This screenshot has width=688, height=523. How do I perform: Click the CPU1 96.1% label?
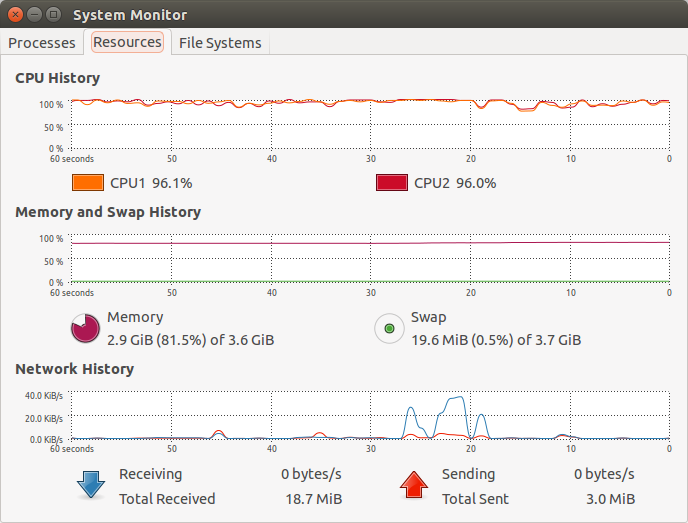pyautogui.click(x=151, y=183)
